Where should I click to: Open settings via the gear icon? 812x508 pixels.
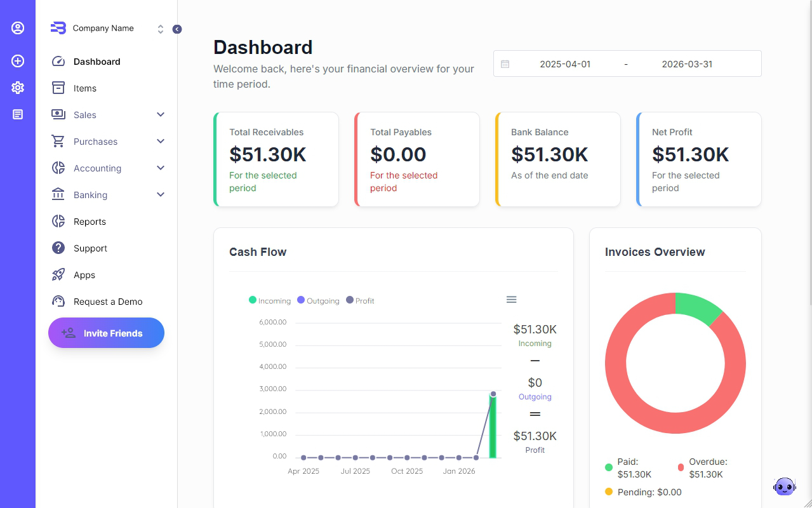click(18, 88)
